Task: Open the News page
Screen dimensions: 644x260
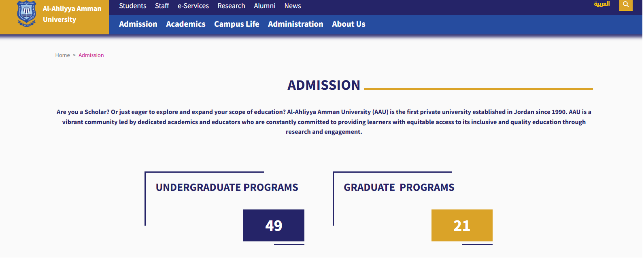Action: 292,6
